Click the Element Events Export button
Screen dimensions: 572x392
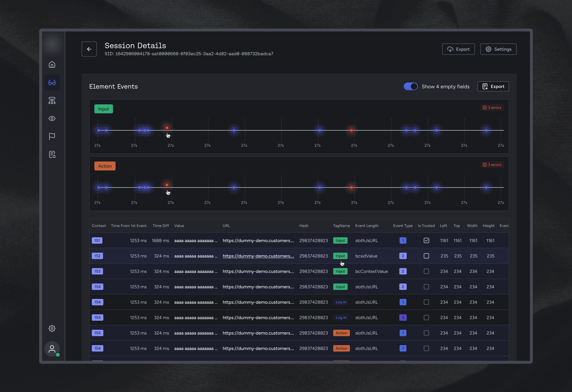493,86
